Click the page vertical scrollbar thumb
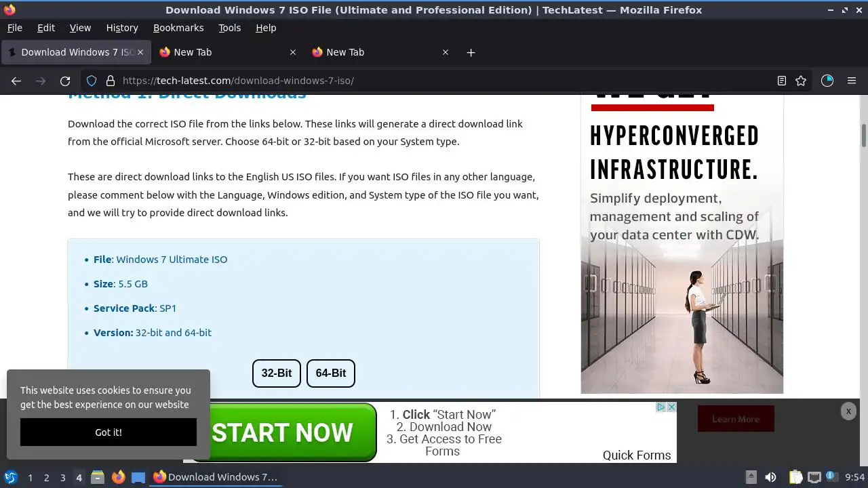 [x=864, y=135]
